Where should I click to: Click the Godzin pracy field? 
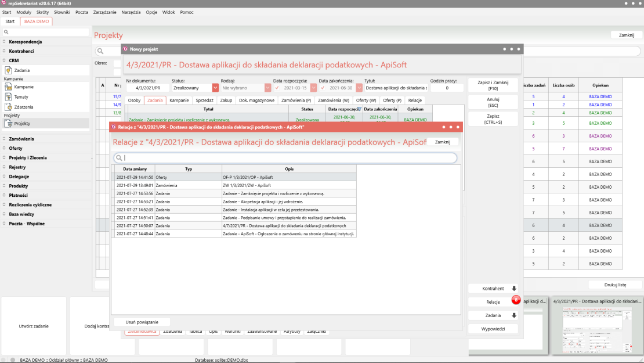pyautogui.click(x=447, y=88)
